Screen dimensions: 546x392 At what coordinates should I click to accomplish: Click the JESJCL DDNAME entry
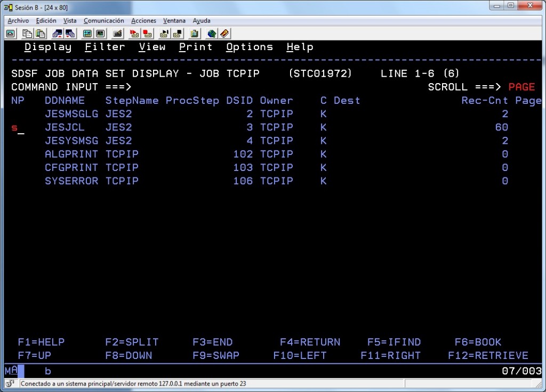pyautogui.click(x=65, y=127)
